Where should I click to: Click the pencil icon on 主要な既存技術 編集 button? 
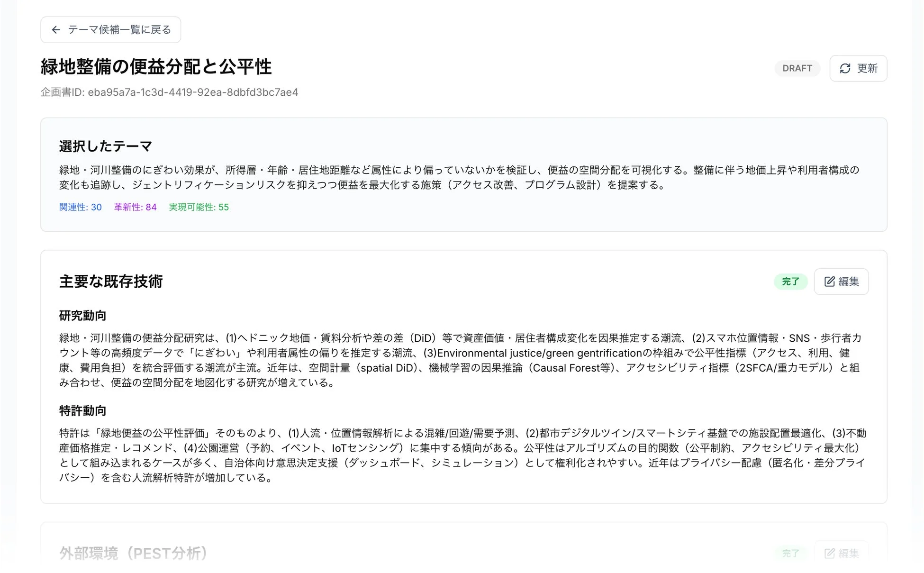tap(829, 281)
